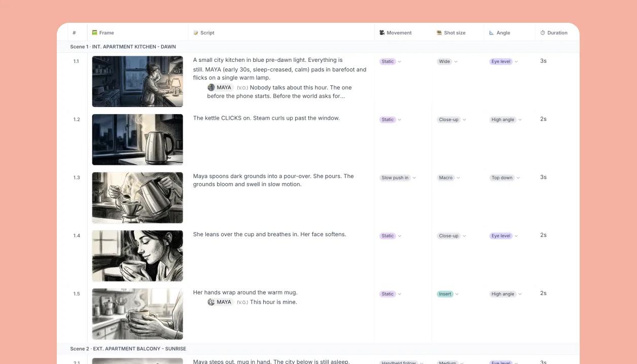
Task: Click the # column header
Action: click(x=74, y=32)
